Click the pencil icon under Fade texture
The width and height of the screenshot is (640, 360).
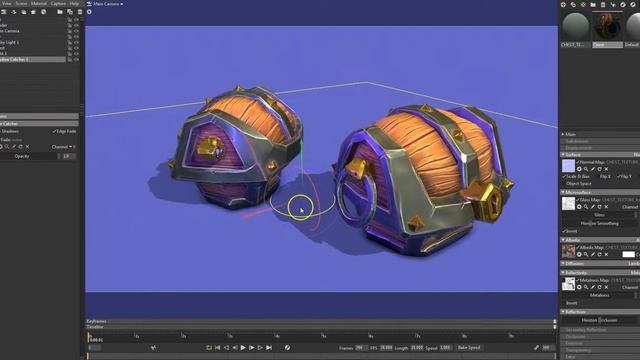(x=14, y=147)
